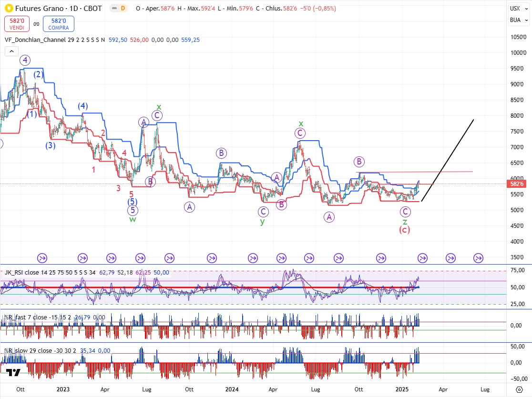Click the 2023 label on time axis
Image resolution: width=532 pixels, height=399 pixels.
pyautogui.click(x=63, y=389)
